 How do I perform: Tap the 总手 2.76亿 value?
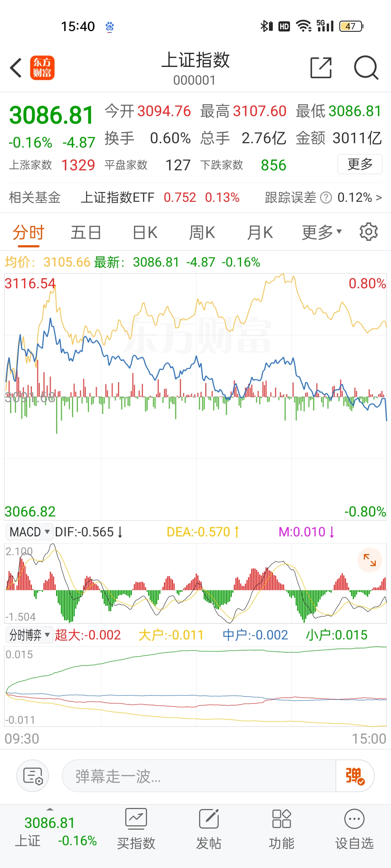(264, 138)
